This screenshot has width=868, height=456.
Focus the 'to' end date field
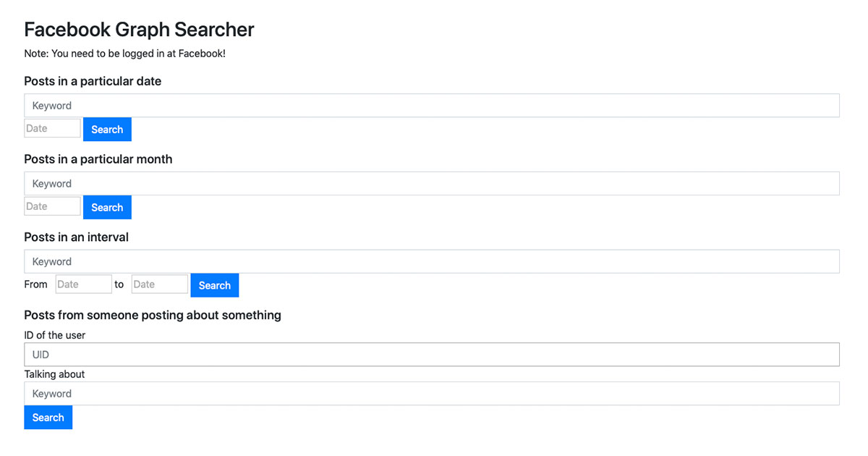159,284
